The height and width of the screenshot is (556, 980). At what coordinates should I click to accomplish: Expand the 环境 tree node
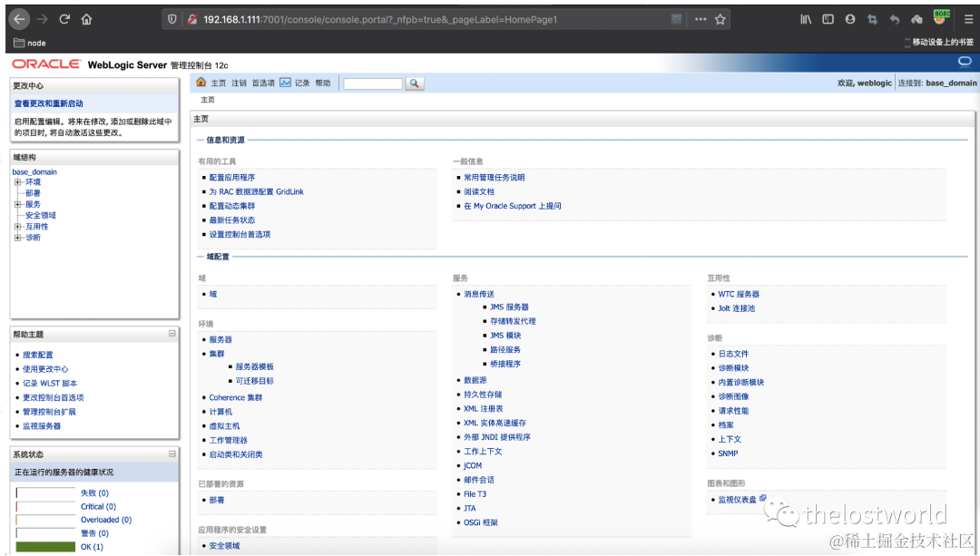[17, 182]
